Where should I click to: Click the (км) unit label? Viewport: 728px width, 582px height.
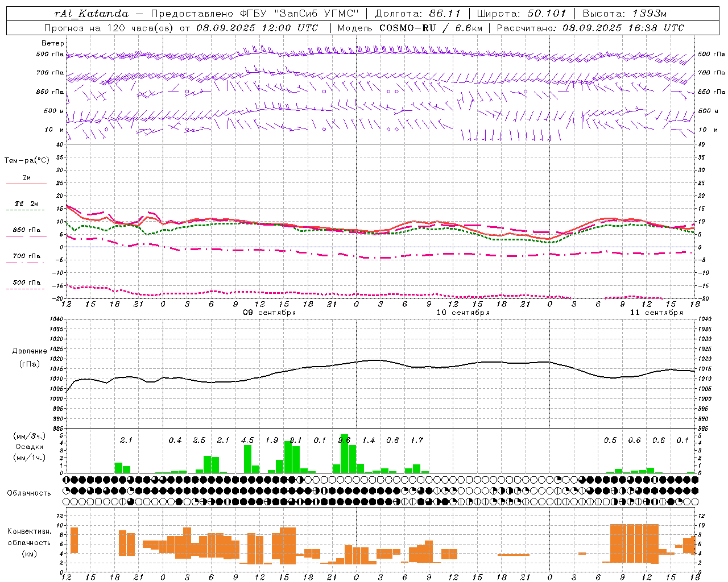(x=29, y=554)
